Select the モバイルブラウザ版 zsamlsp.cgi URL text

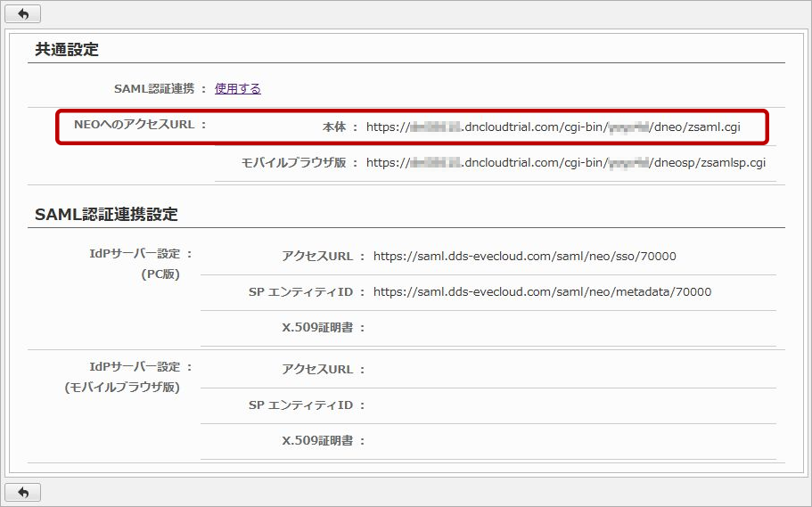coord(565,163)
